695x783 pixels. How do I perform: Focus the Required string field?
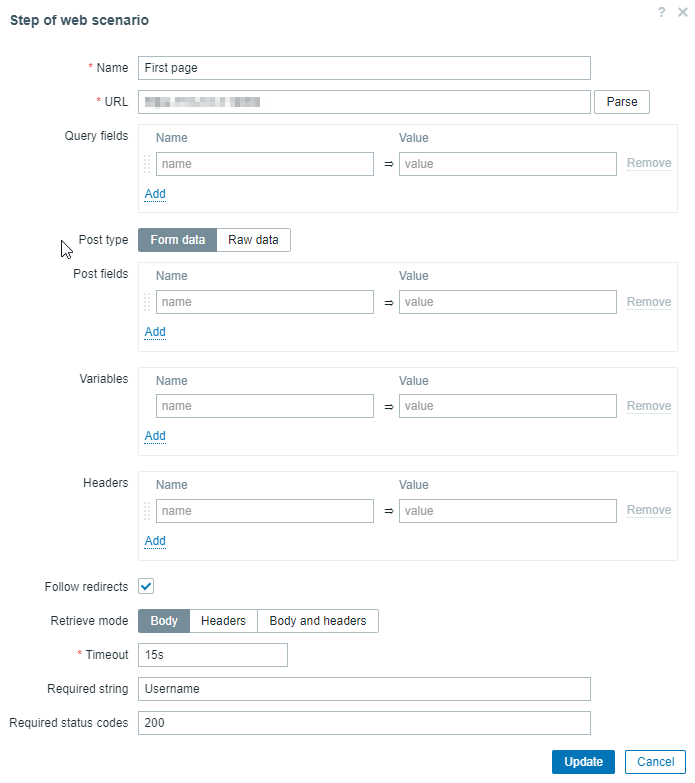pyautogui.click(x=364, y=689)
